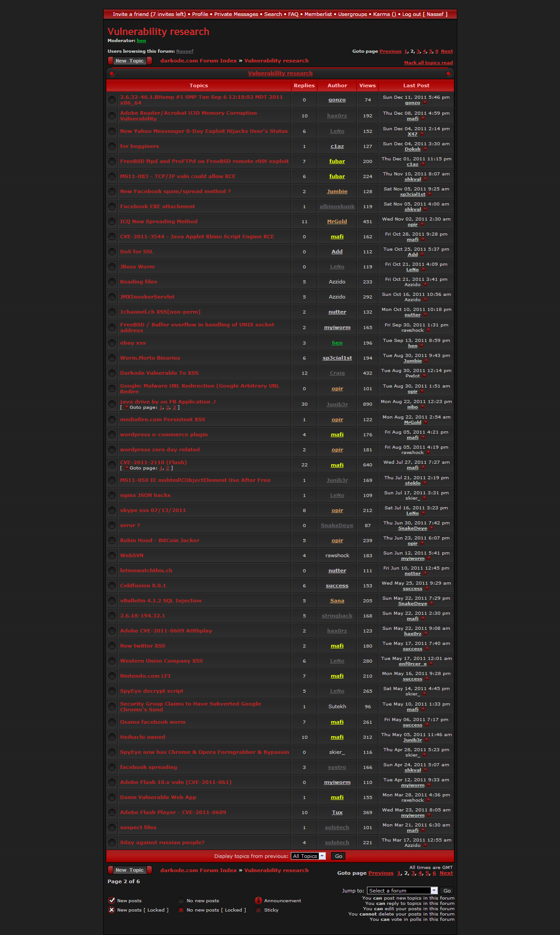The width and height of the screenshot is (560, 935).
Task: Open the 'All Topics' display dropdown
Action: pyautogui.click(x=309, y=856)
